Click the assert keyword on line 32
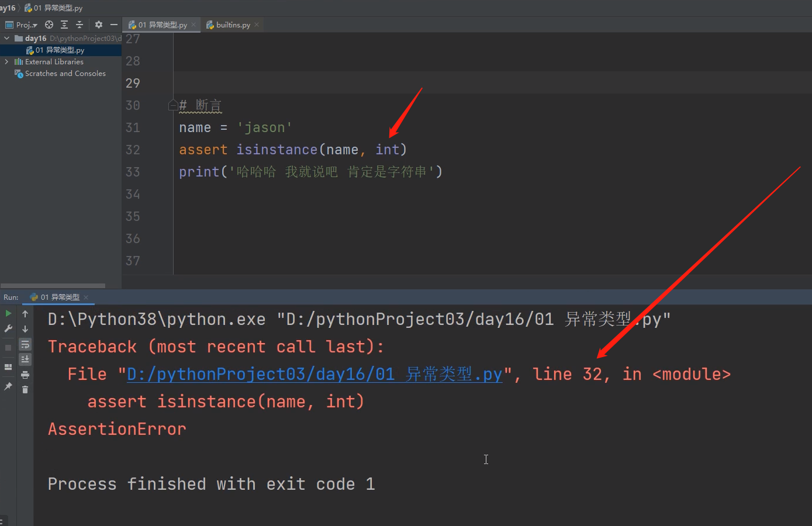This screenshot has height=526, width=812. pos(203,150)
